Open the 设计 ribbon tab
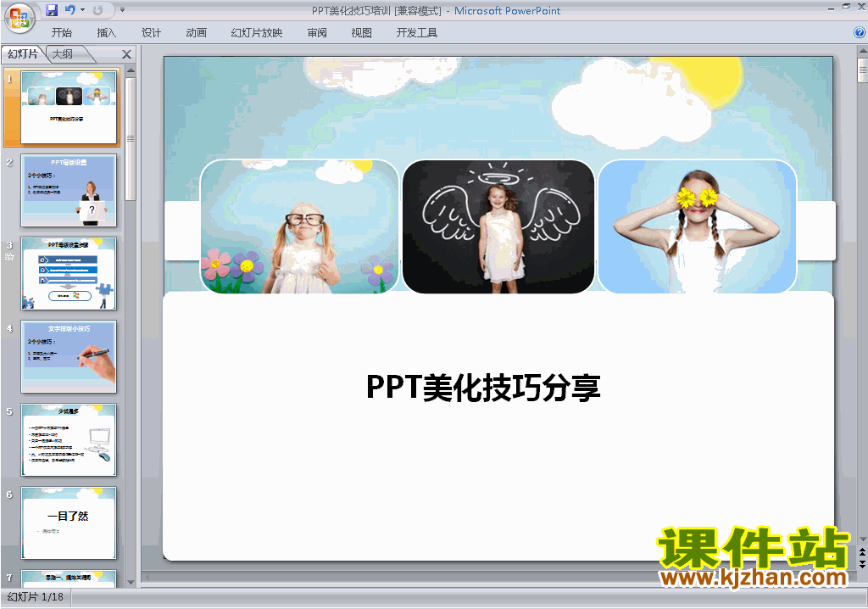The image size is (868, 609). coord(151,33)
